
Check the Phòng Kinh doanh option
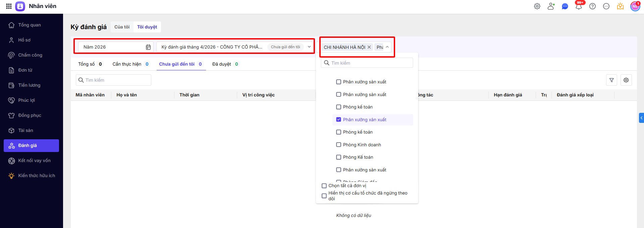339,145
